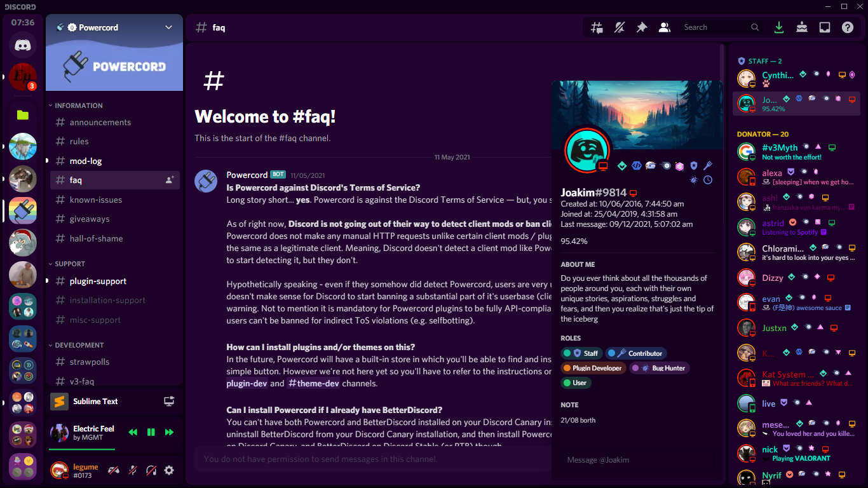Open User Settings gear icon
868x488 pixels.
pos(169,470)
